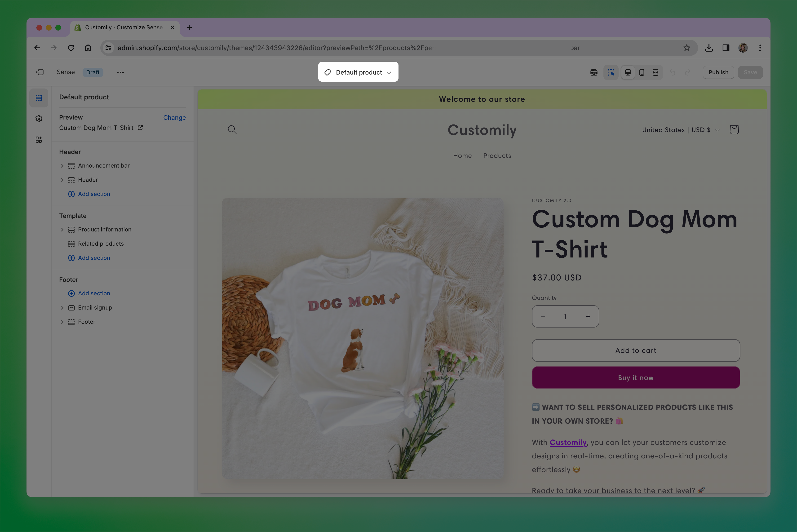The width and height of the screenshot is (797, 532).
Task: Select the Sections panel icon
Action: click(x=39, y=98)
